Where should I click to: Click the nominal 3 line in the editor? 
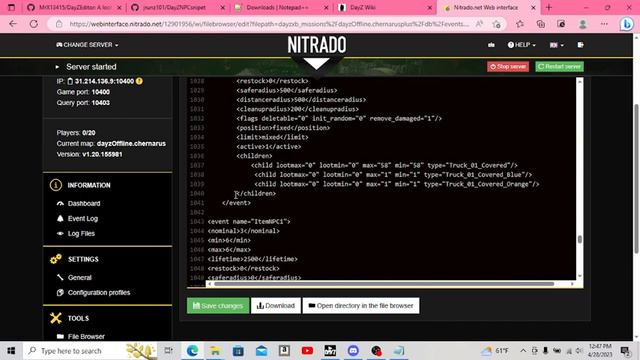point(244,231)
